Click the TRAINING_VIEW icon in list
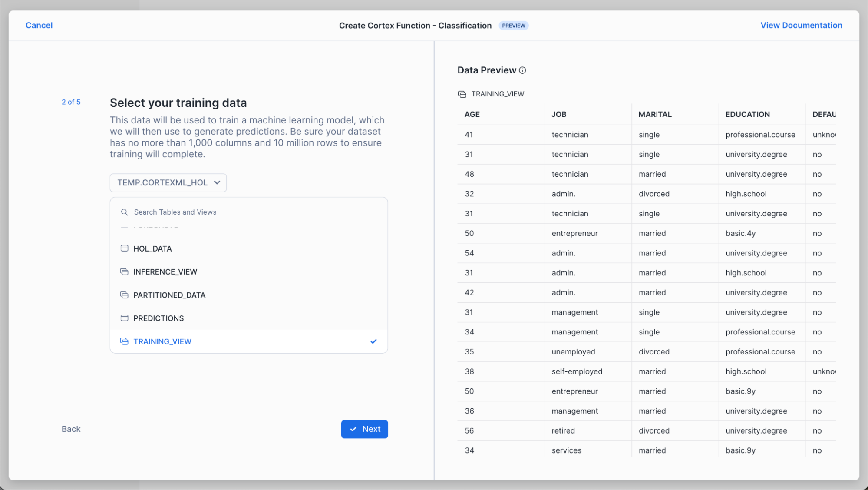Viewport: 868px width, 490px height. (x=124, y=341)
